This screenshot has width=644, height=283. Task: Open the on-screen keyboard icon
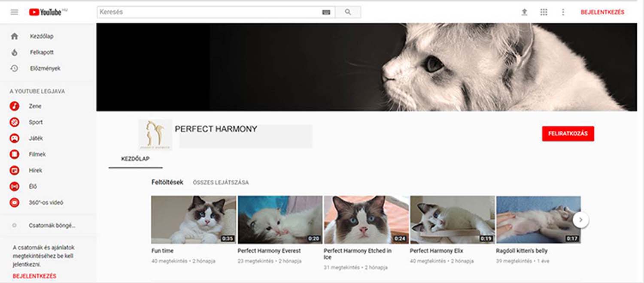[326, 12]
